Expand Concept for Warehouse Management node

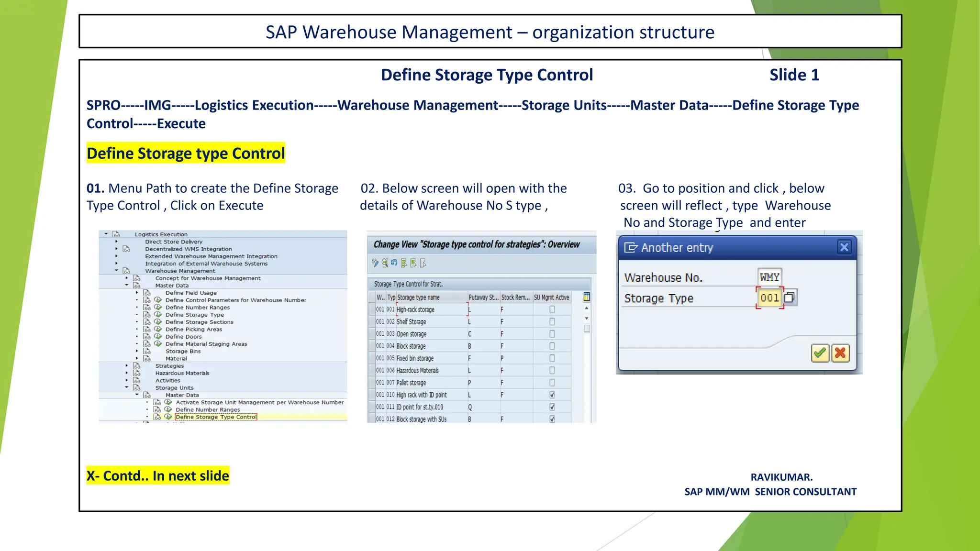click(x=127, y=278)
